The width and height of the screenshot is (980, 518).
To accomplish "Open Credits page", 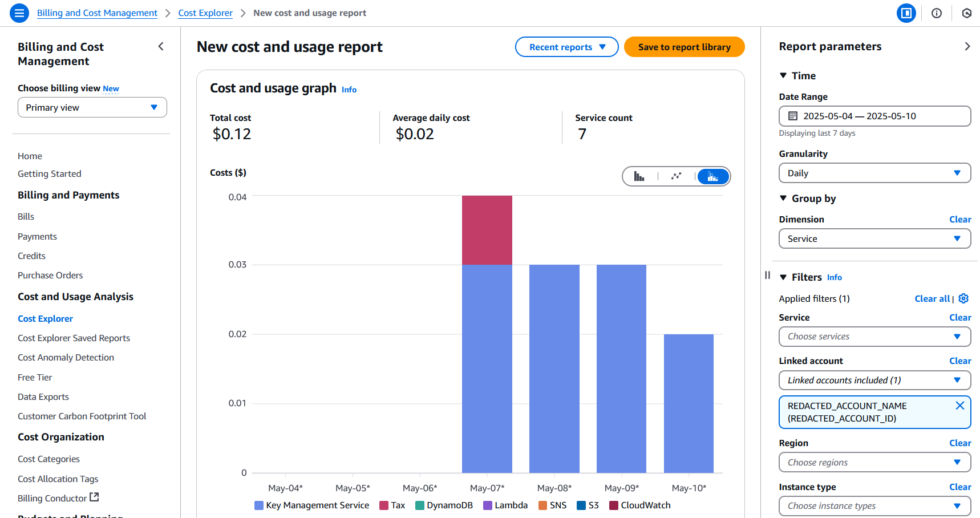I will (x=31, y=256).
